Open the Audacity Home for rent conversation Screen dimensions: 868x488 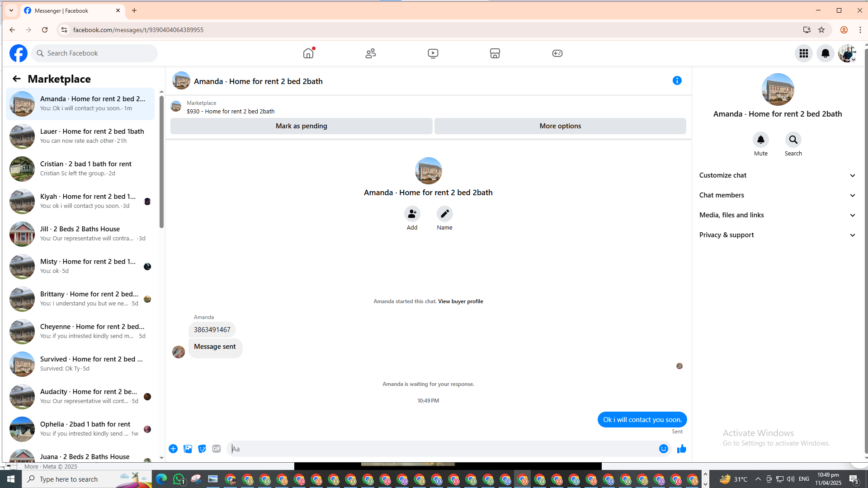tap(80, 396)
